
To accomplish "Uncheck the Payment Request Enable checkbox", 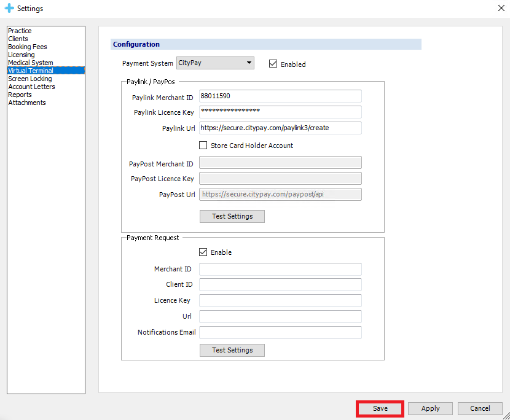I will click(x=203, y=252).
